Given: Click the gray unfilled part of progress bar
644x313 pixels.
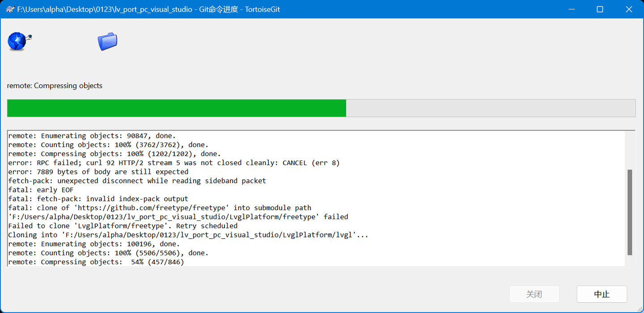Looking at the screenshot, I should pos(491,108).
